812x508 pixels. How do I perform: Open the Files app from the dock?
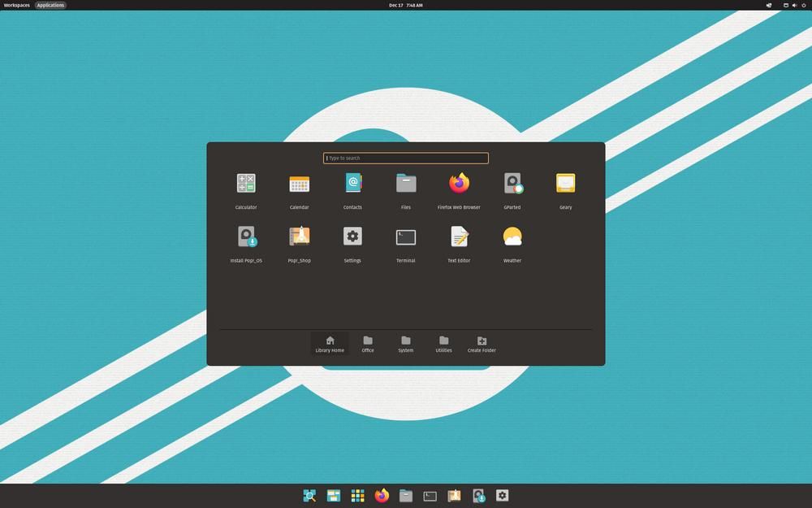pos(406,495)
